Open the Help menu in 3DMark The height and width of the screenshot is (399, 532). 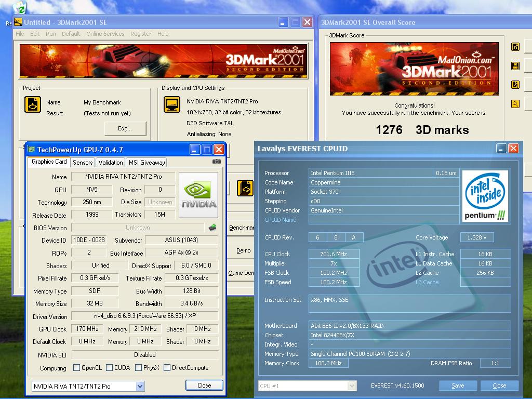coord(163,34)
